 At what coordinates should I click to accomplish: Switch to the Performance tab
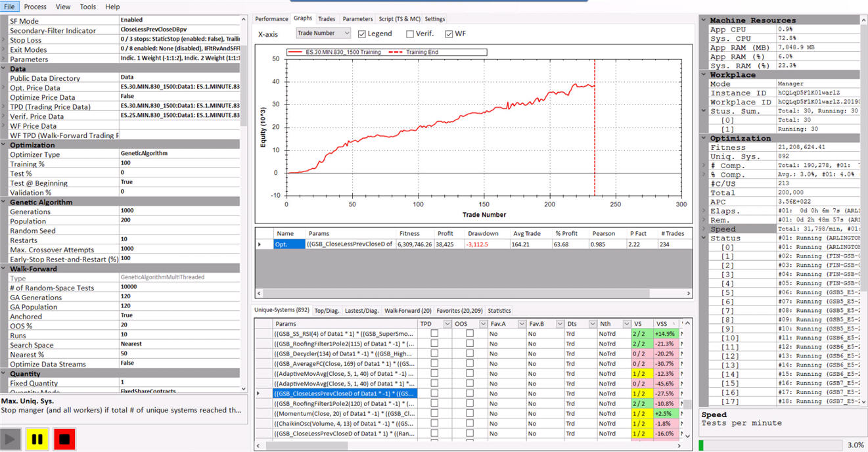(x=271, y=19)
